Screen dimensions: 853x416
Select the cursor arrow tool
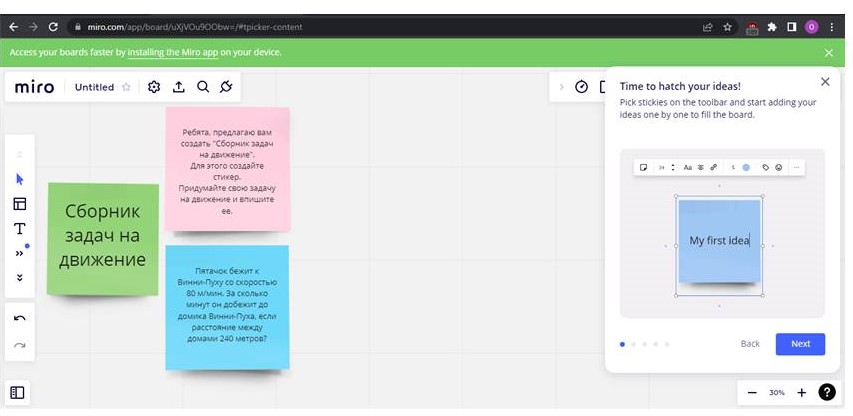19,179
